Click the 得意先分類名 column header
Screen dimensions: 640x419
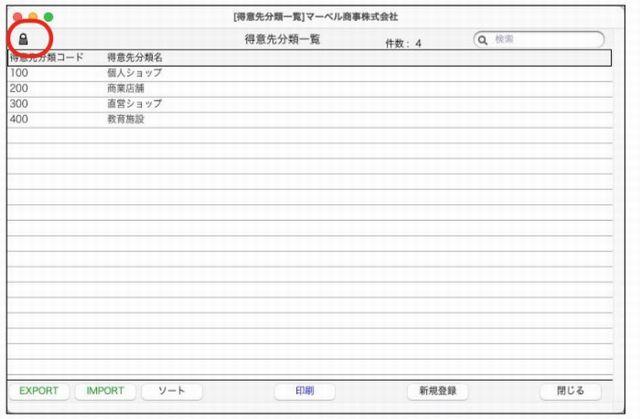135,58
